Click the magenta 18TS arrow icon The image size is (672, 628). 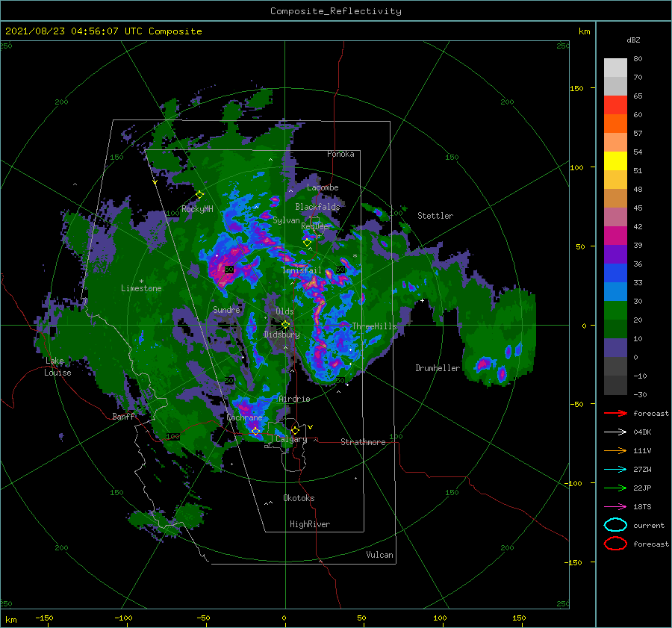point(615,507)
